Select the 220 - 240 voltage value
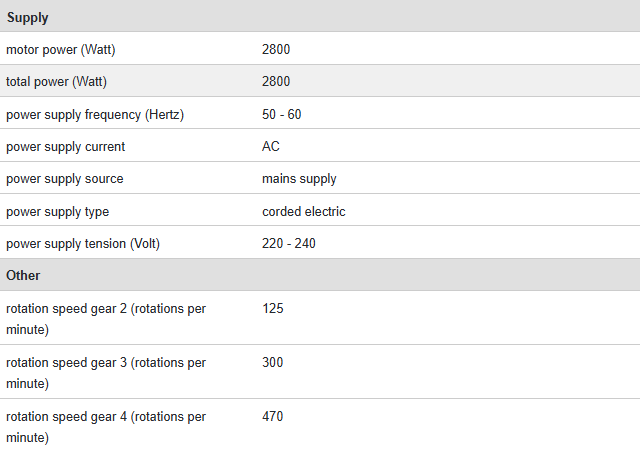The height and width of the screenshot is (452, 640). tap(289, 244)
